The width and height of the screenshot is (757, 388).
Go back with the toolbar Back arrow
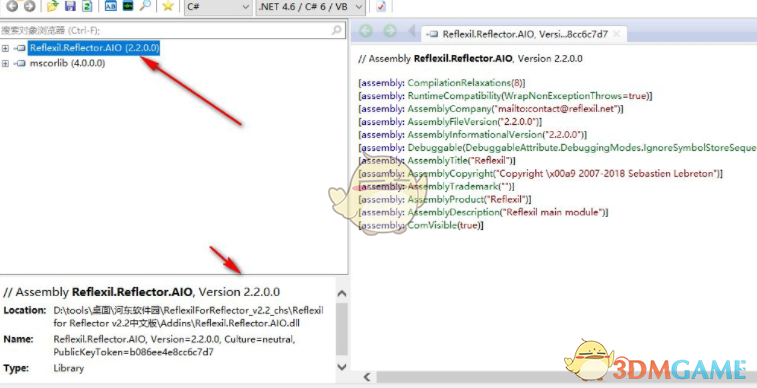13,6
